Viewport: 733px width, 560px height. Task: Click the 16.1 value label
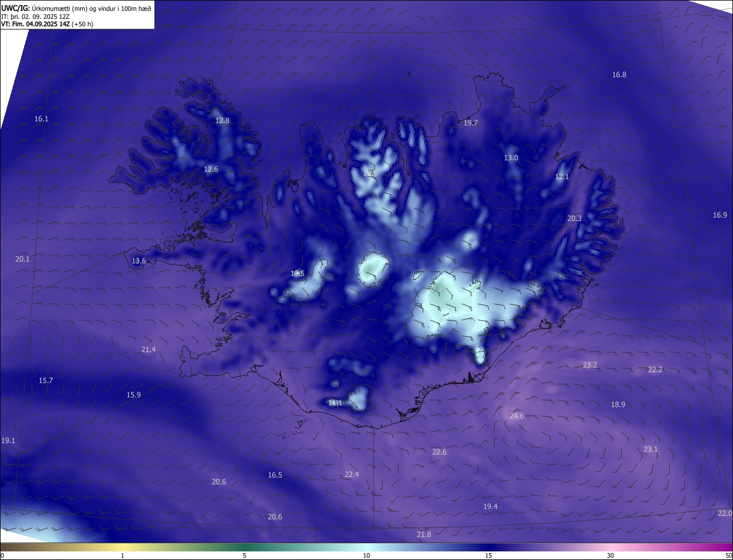41,119
